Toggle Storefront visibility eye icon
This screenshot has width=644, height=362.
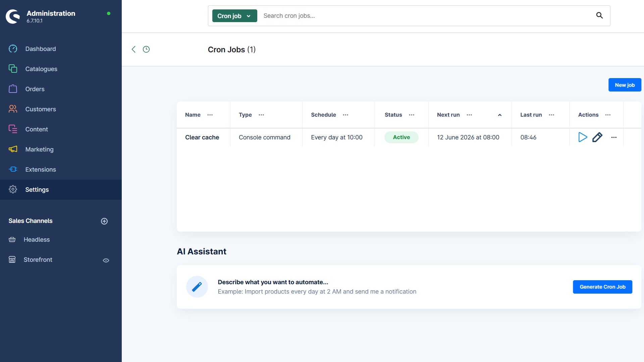[106, 260]
